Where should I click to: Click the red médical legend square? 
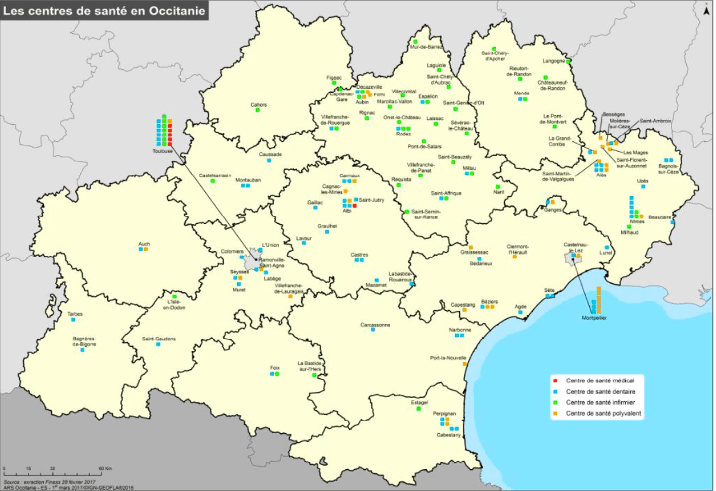556,382
